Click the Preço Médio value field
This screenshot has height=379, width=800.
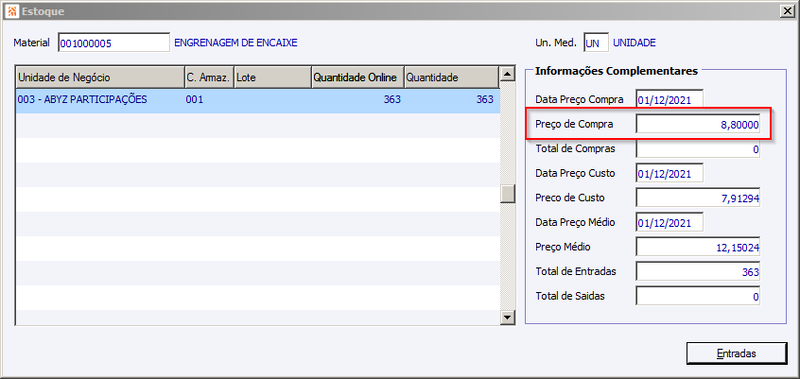pos(698,247)
